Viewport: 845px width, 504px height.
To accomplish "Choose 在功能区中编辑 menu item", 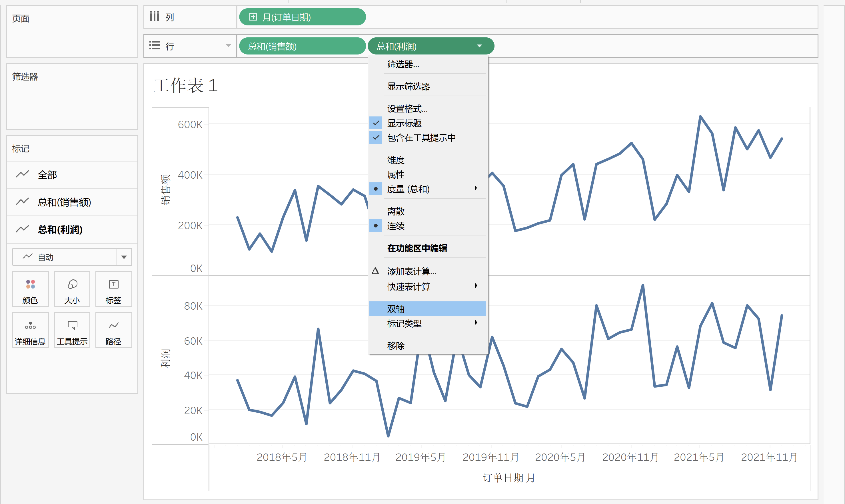I will 428,248.
